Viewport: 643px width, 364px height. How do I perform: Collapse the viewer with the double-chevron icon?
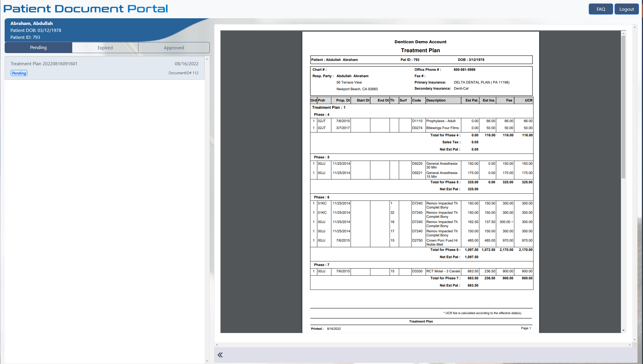coord(220,355)
